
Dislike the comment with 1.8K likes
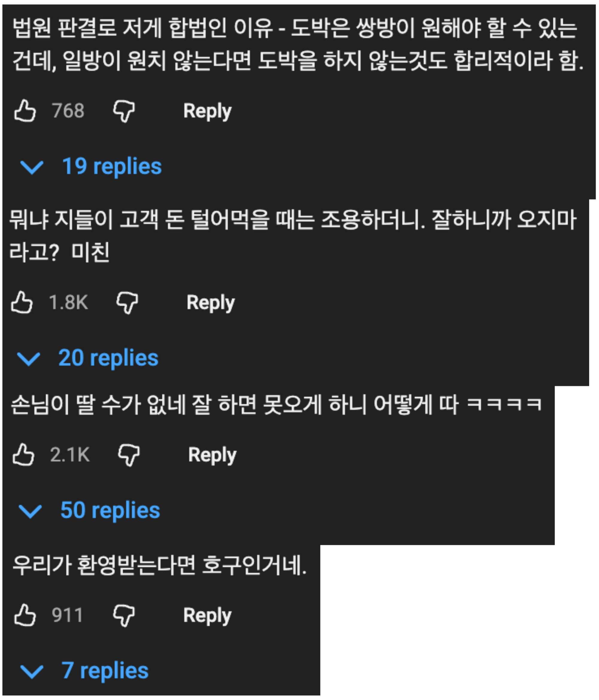127,303
